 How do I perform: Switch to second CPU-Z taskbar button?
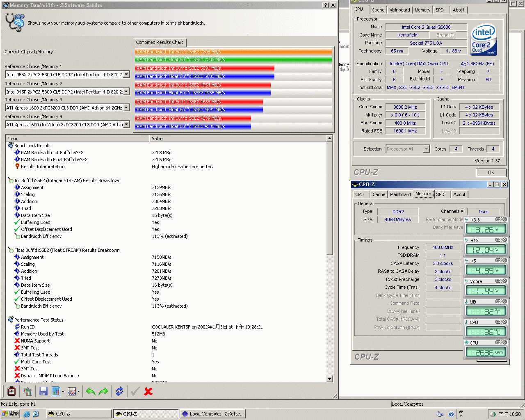coord(146,414)
